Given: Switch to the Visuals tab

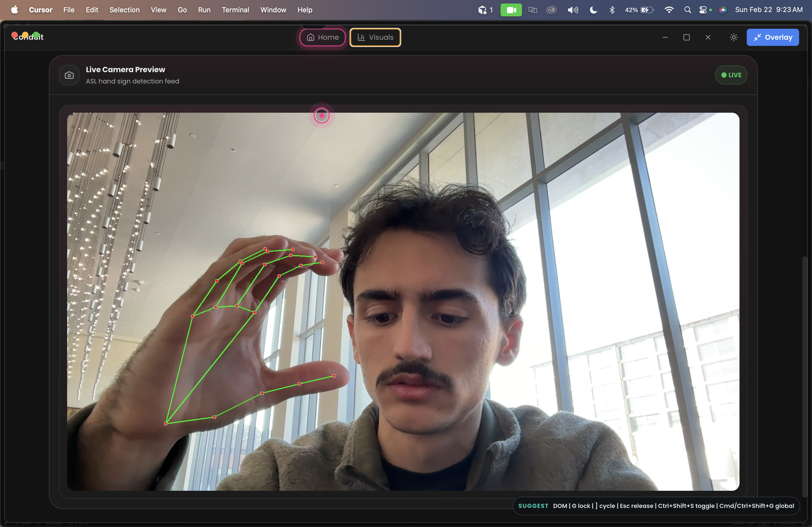Looking at the screenshot, I should pyautogui.click(x=375, y=37).
